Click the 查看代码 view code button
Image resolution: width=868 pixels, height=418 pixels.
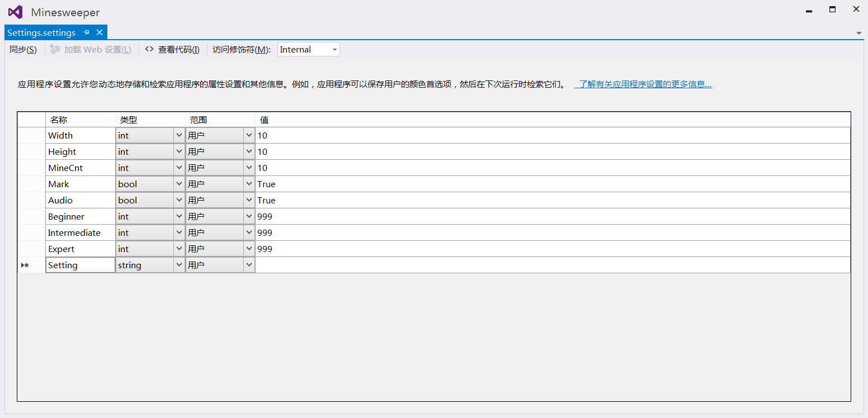pyautogui.click(x=172, y=49)
